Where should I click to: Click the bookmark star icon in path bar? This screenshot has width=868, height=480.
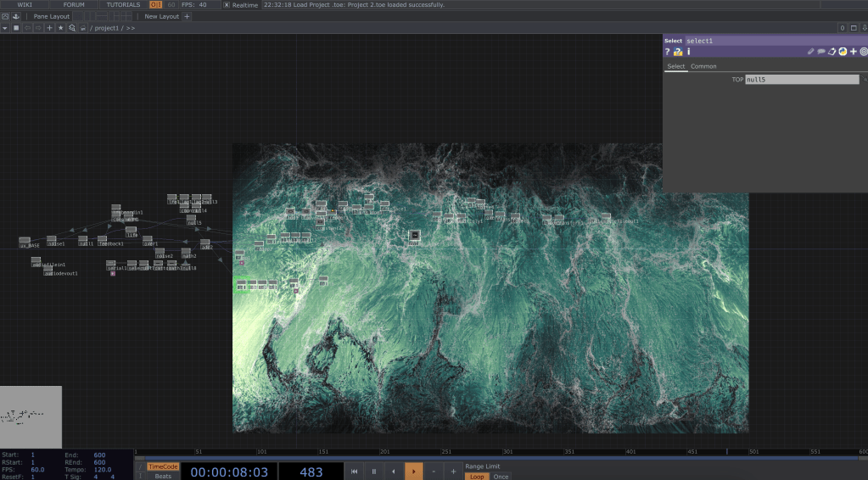pos(60,28)
